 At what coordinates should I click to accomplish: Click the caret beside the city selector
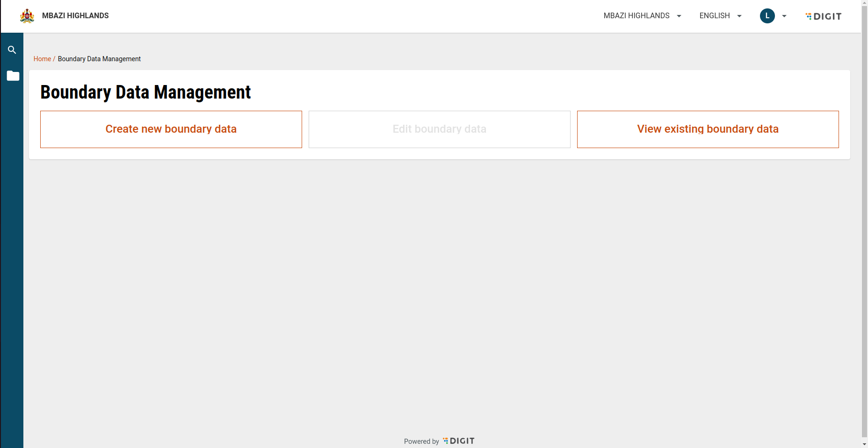click(x=679, y=16)
